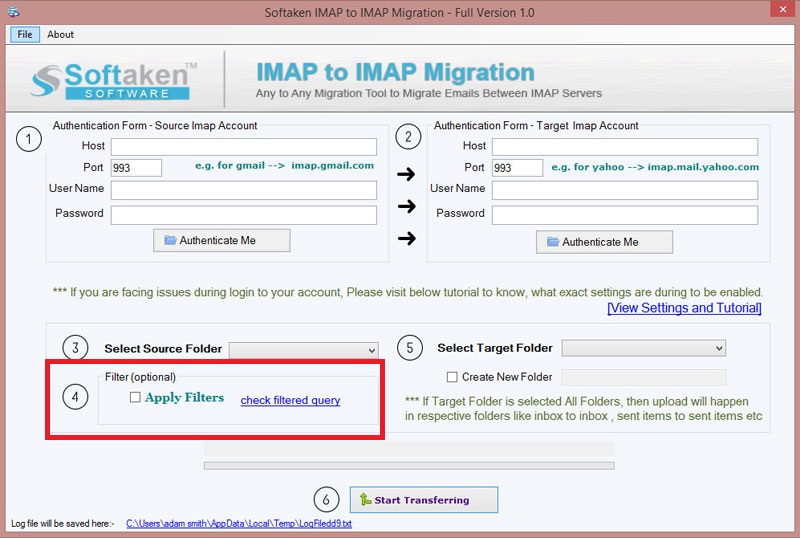800x538 pixels.
Task: Open the check filtered query link
Action: tap(290, 400)
